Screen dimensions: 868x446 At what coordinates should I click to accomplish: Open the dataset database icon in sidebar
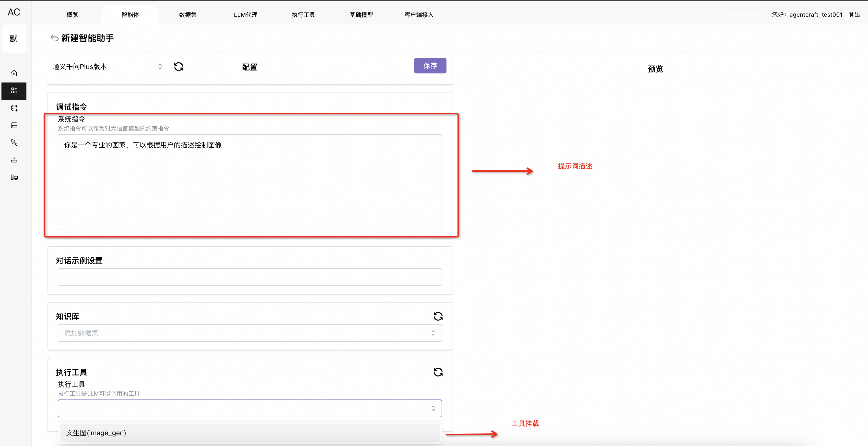14,108
